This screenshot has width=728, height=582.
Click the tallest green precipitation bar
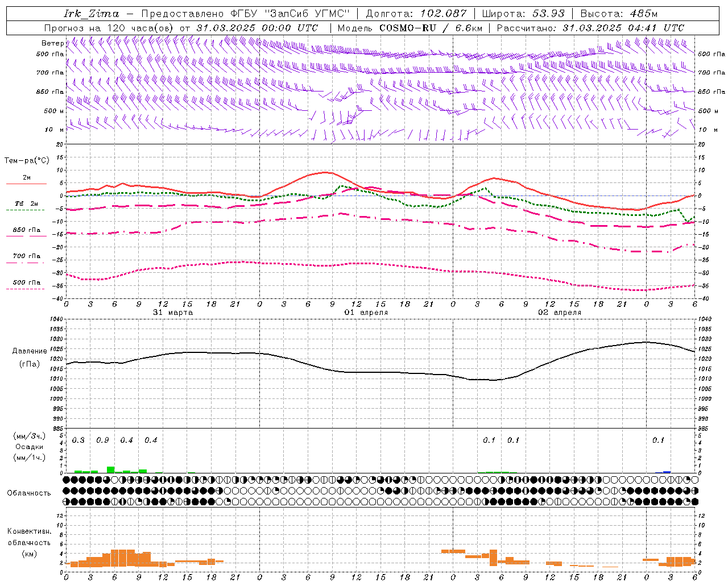point(111,469)
